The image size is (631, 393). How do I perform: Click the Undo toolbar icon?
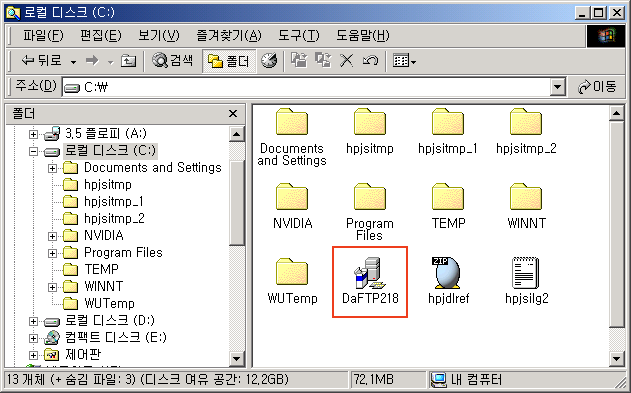pyautogui.click(x=370, y=61)
